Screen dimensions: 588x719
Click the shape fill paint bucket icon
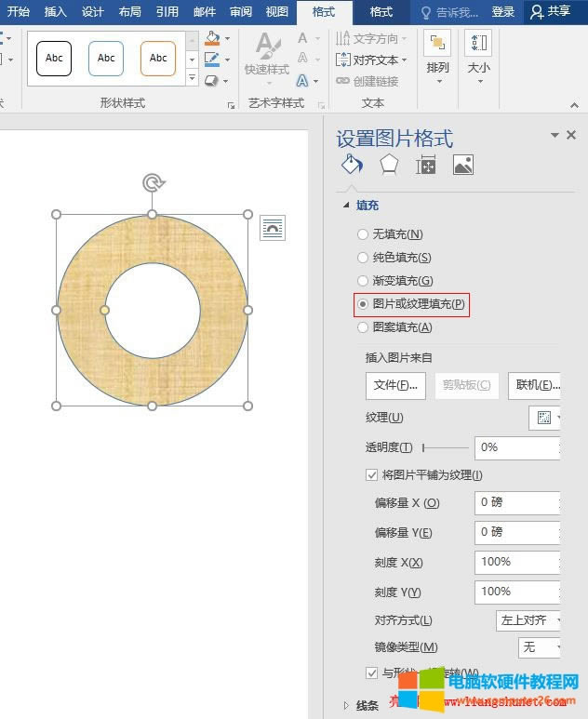coord(212,39)
